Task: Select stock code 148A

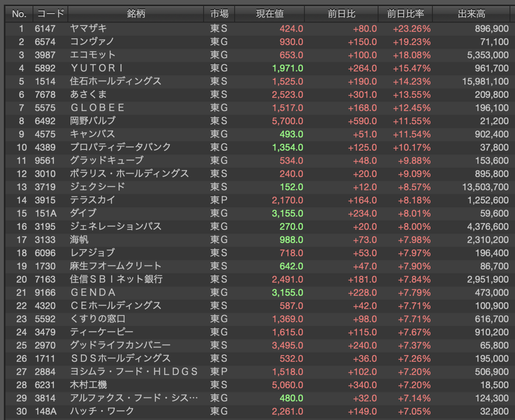Action: (x=45, y=411)
